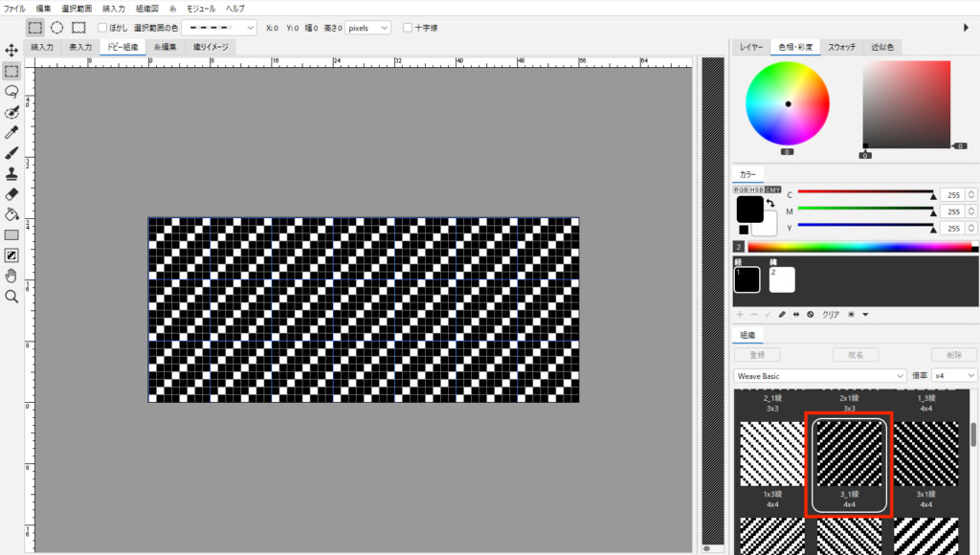Switch to the スウォッチ tab
This screenshot has width=980, height=555.
[842, 47]
